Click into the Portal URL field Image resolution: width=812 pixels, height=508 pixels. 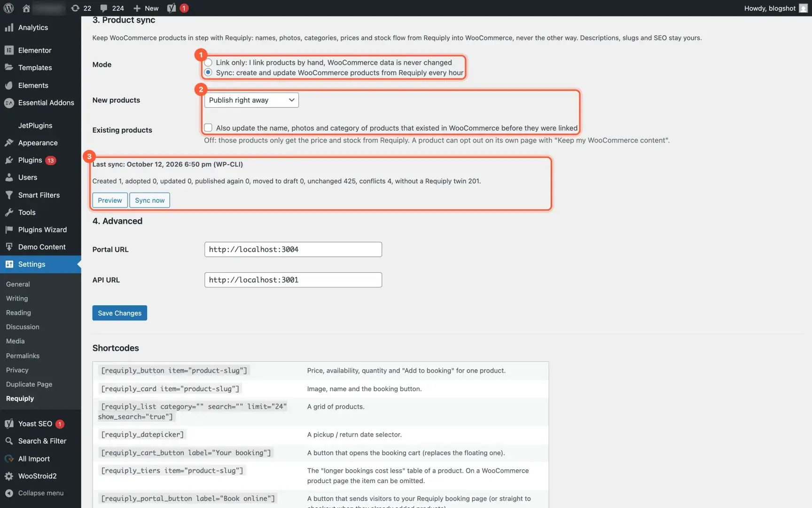pos(293,249)
